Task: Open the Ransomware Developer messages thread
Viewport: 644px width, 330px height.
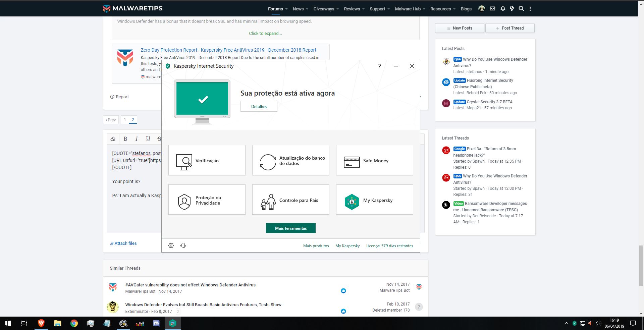Action: 490,207
